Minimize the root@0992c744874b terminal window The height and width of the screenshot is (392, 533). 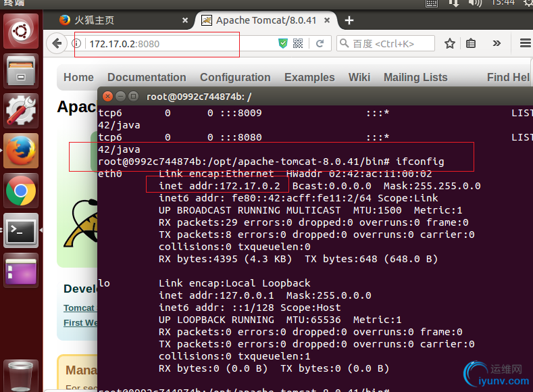tap(120, 97)
